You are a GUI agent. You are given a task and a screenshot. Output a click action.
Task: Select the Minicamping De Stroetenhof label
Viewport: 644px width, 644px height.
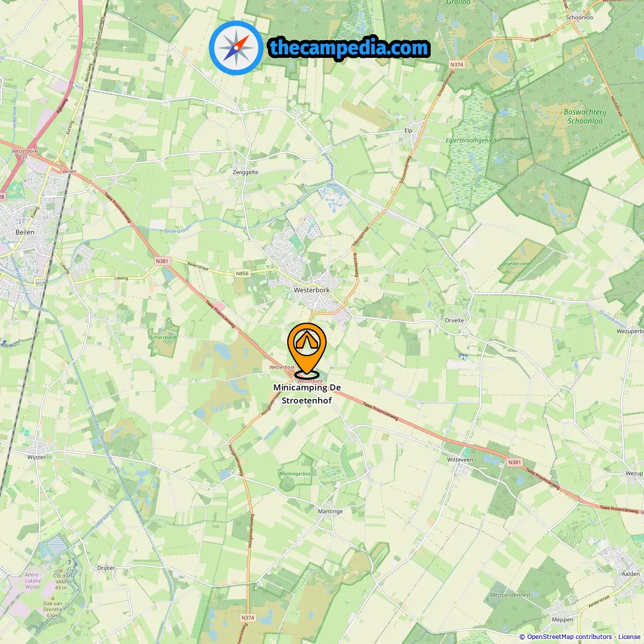[x=307, y=394]
